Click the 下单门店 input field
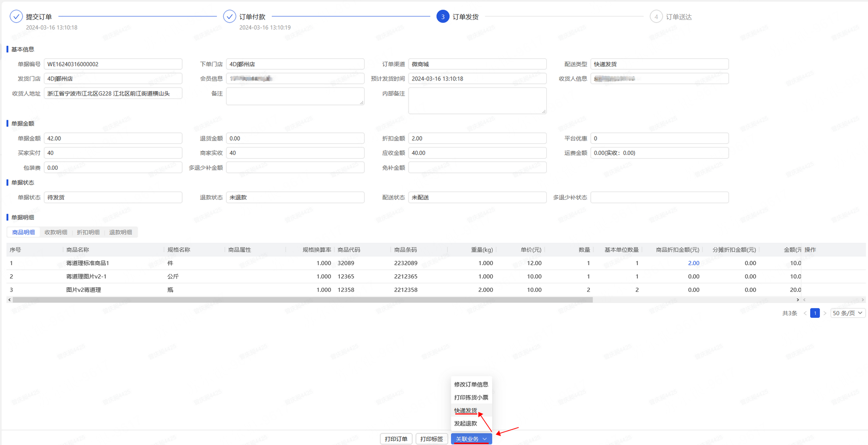Viewport: 868px width, 445px height. coord(295,64)
